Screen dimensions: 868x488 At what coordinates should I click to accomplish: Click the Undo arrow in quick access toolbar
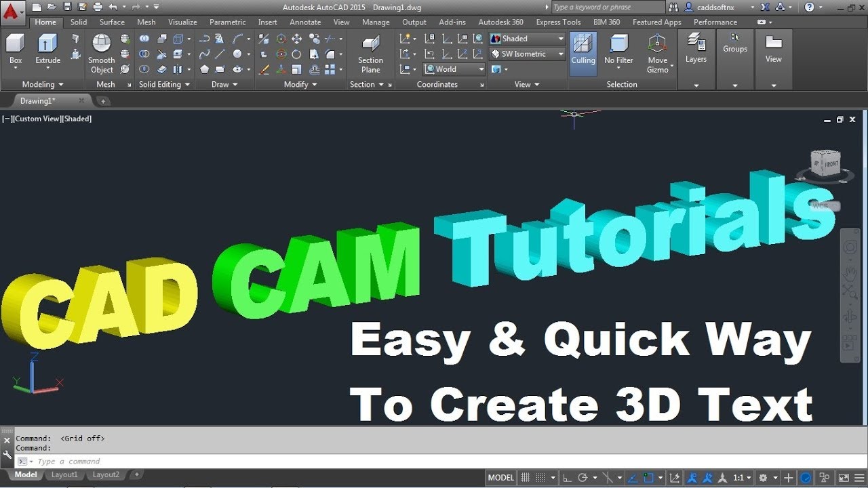coord(113,7)
